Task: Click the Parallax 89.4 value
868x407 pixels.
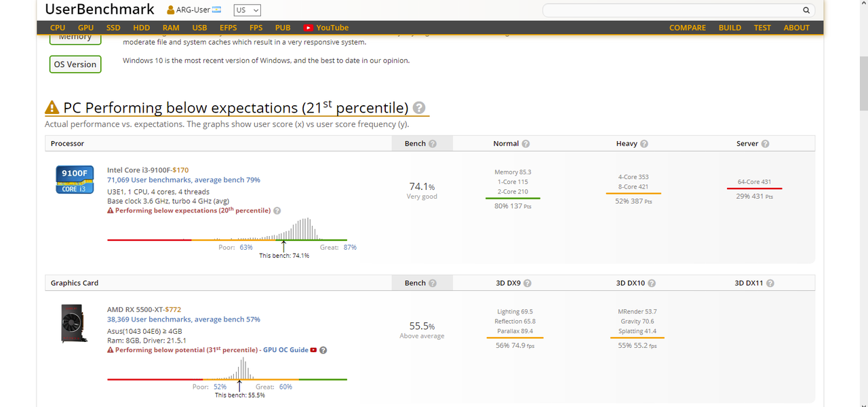Action: (513, 331)
